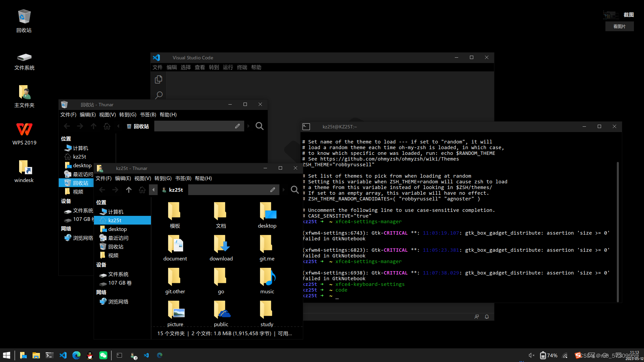Click the left chevron beside the kz25t path bar
The image size is (644, 362).
(153, 190)
